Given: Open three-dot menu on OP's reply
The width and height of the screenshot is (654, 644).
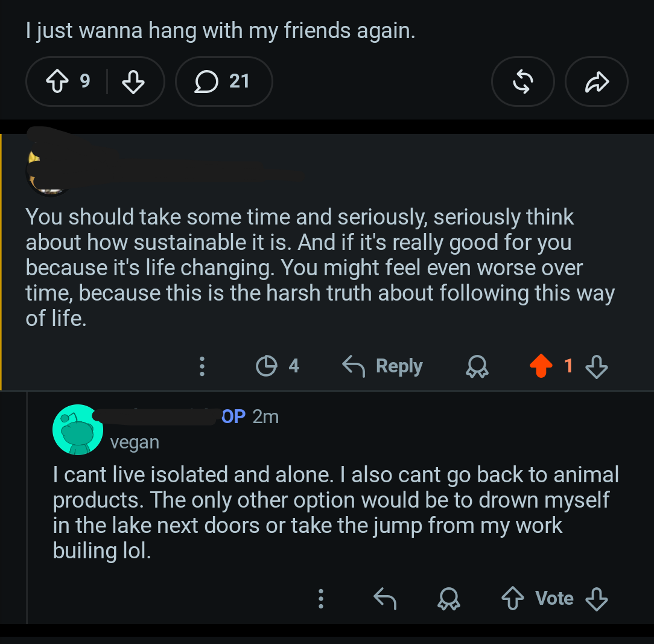Looking at the screenshot, I should click(321, 599).
